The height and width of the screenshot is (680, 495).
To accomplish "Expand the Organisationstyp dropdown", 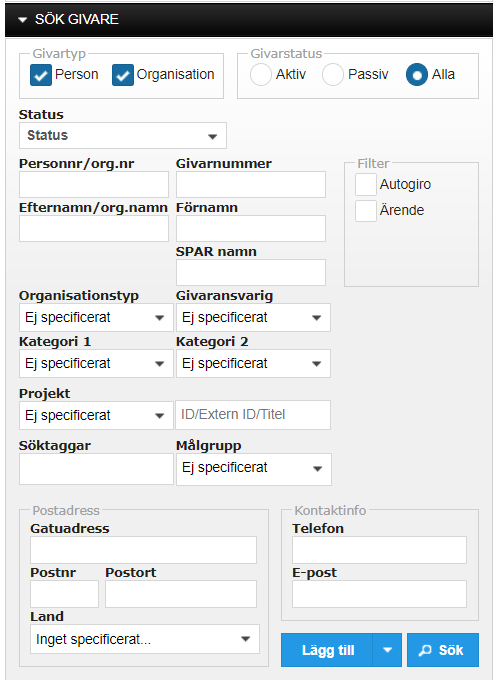I will point(96,317).
